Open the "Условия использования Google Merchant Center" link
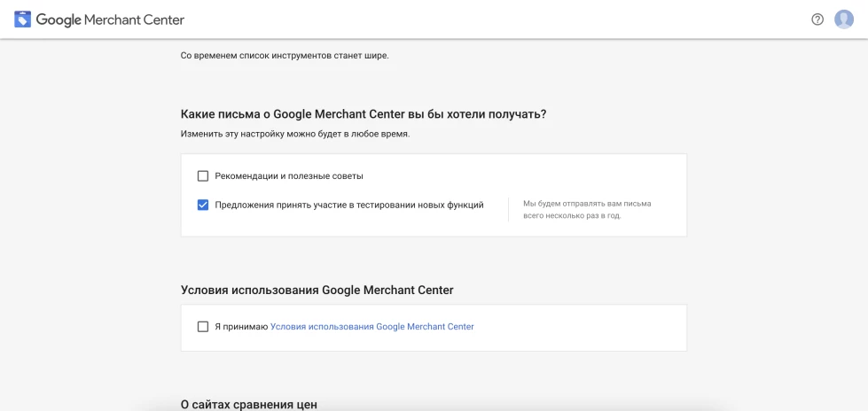Screen dimensions: 868x411 pos(372,327)
